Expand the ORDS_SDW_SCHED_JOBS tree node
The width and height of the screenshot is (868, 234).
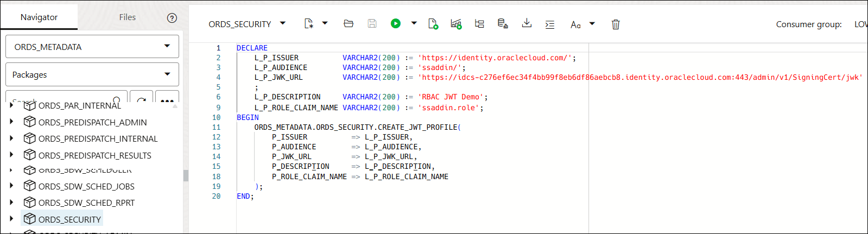pyautogui.click(x=11, y=186)
